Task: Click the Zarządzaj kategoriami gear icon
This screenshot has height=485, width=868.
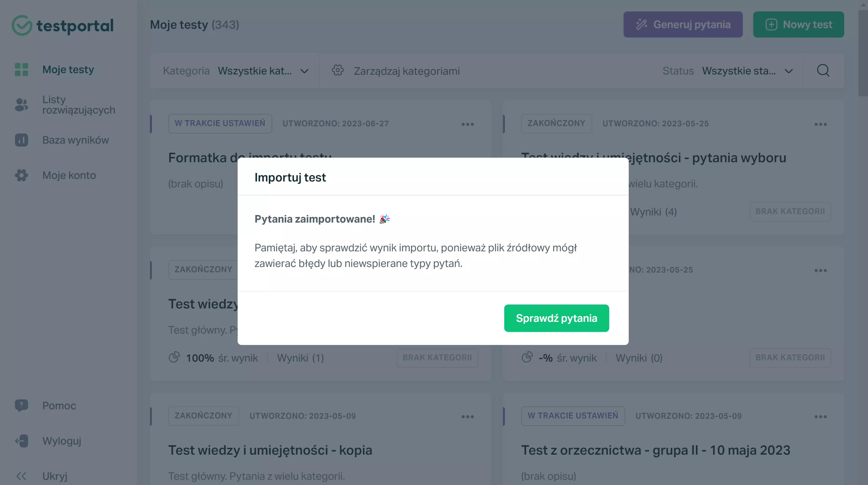Action: (338, 70)
